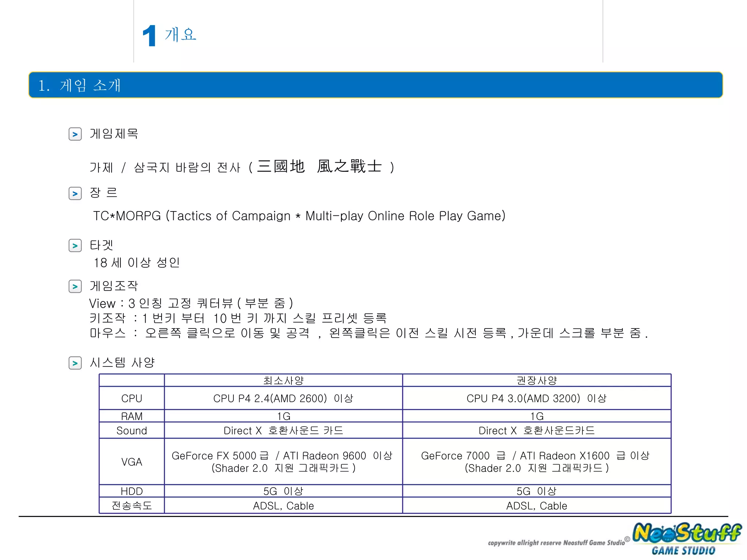Select the 'View : 3 인칭 고정 쿼터뷰' line

click(x=191, y=303)
